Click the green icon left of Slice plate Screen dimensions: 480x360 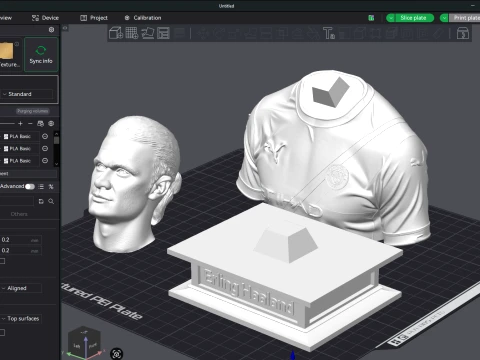click(371, 18)
